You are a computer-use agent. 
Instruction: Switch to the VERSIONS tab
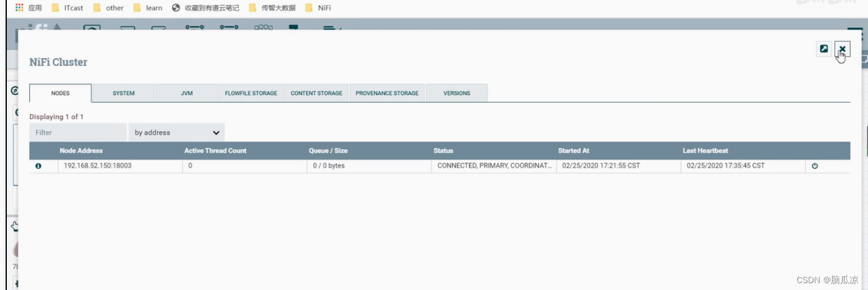point(457,93)
